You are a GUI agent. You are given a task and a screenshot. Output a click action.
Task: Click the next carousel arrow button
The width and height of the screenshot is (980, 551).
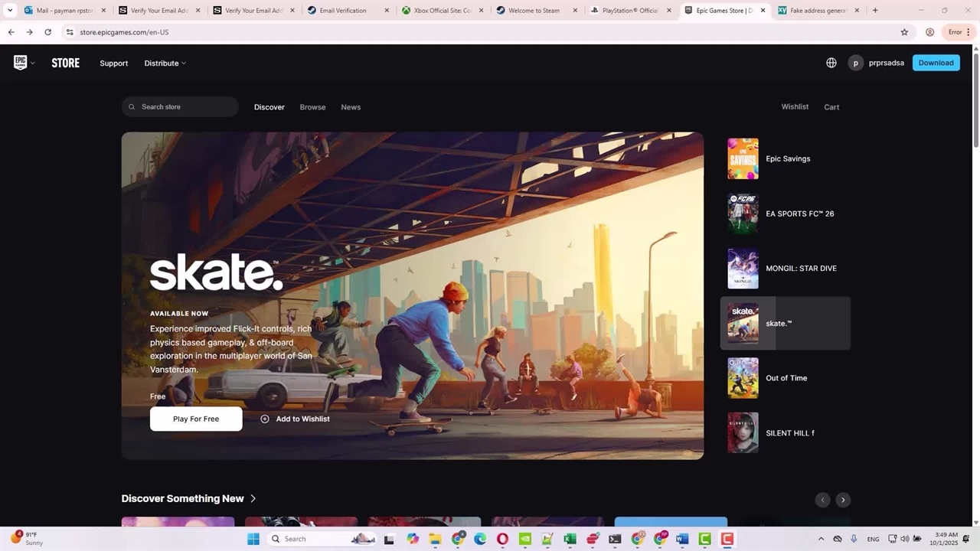[842, 500]
